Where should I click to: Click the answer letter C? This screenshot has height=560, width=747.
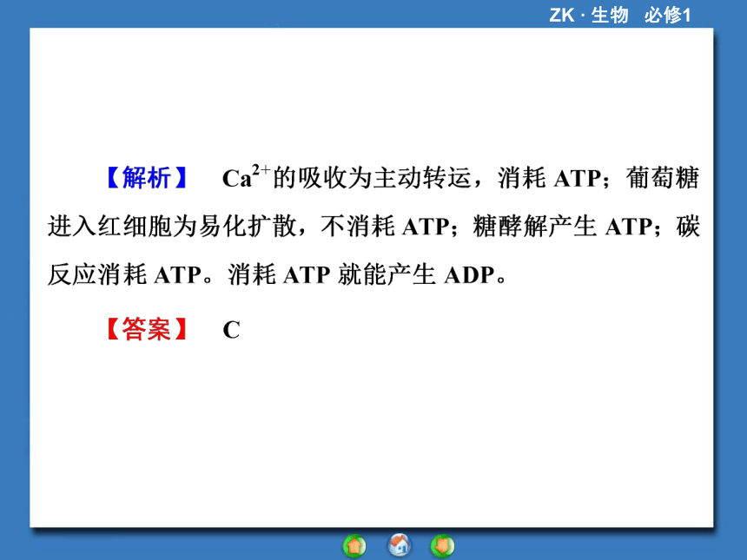(x=232, y=330)
